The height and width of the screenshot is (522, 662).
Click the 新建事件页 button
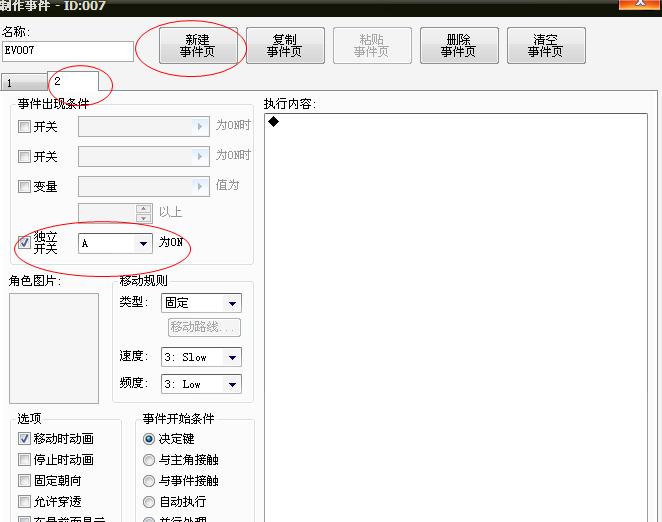[x=198, y=46]
